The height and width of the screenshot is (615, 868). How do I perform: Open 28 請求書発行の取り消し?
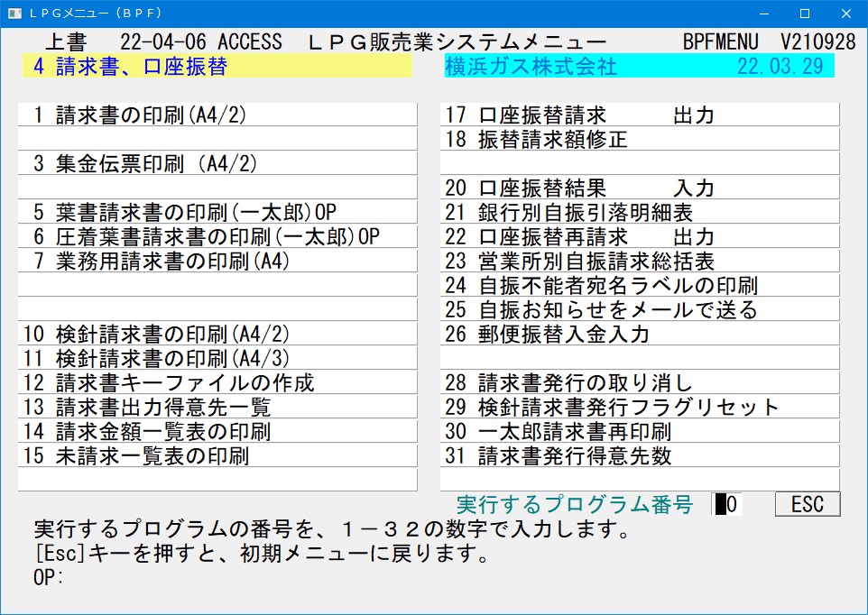[640, 382]
